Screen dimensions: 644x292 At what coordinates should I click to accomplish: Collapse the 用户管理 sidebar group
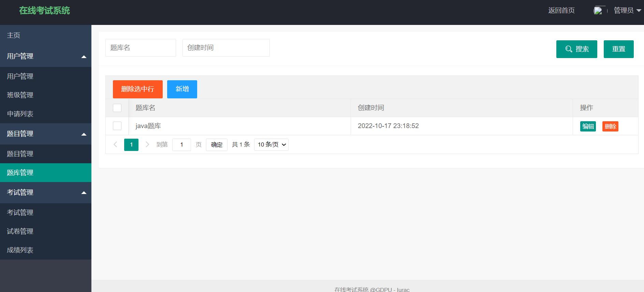(46, 56)
